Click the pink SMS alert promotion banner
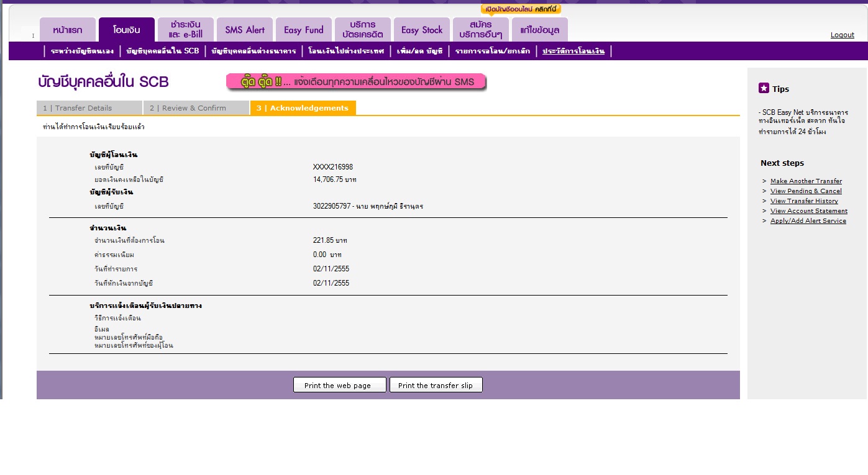Image resolution: width=868 pixels, height=475 pixels. click(357, 82)
